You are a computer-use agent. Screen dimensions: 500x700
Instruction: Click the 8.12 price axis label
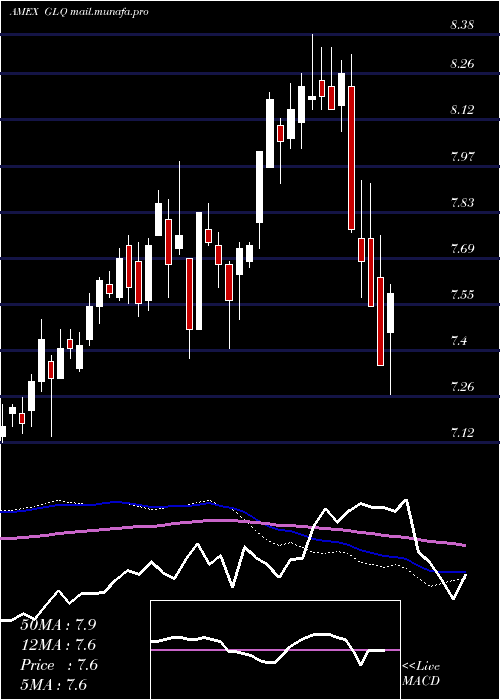pyautogui.click(x=462, y=110)
